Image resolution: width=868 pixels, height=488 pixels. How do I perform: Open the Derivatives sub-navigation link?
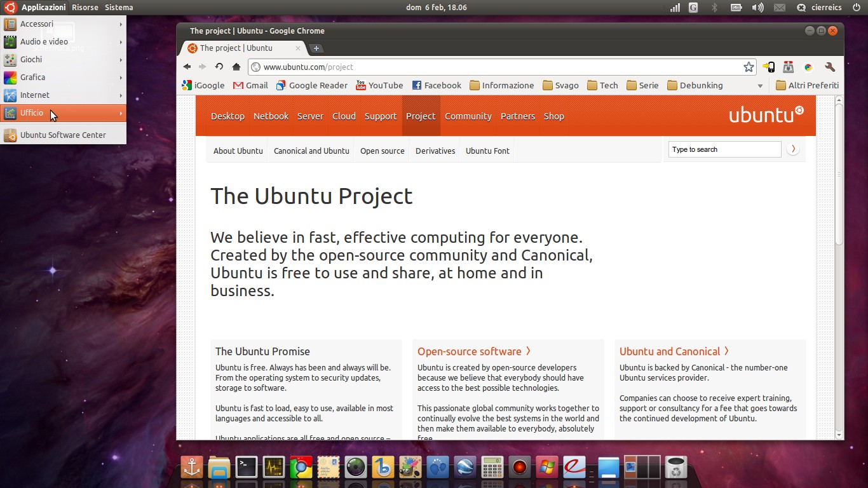click(435, 151)
